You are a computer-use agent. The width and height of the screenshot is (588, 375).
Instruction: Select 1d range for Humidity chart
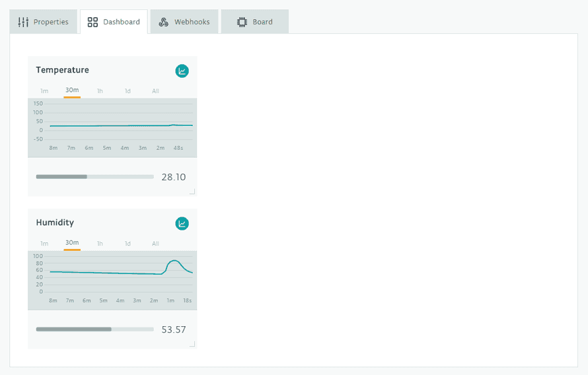click(x=128, y=244)
